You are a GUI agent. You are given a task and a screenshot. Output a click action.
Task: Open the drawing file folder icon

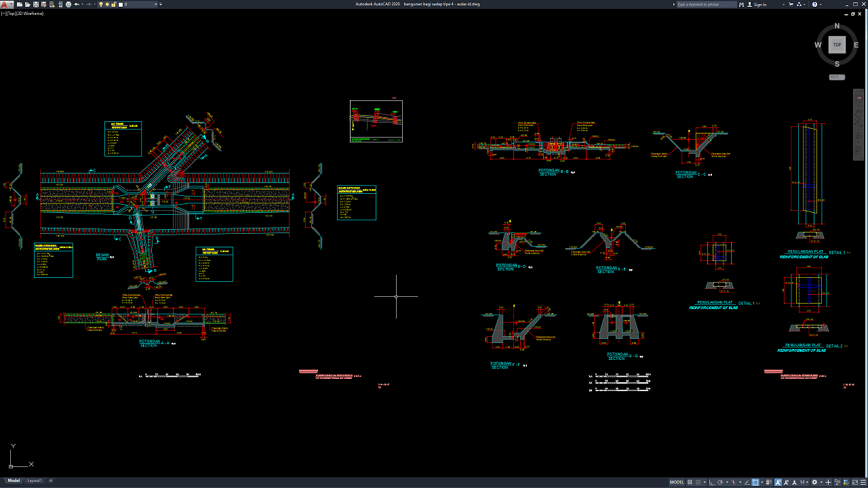[28, 4]
